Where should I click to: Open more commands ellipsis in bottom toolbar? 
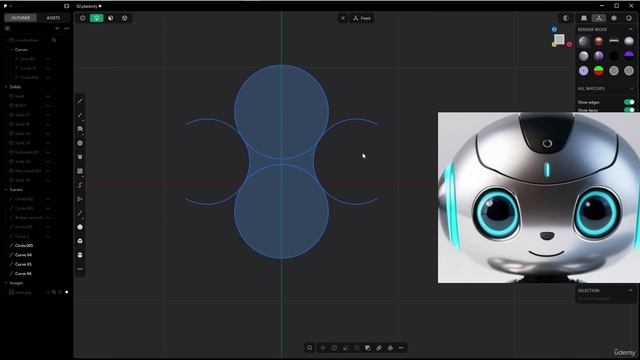(401, 348)
